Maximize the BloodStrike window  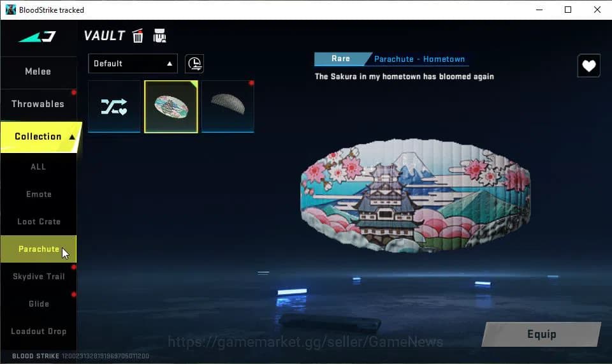tap(568, 10)
